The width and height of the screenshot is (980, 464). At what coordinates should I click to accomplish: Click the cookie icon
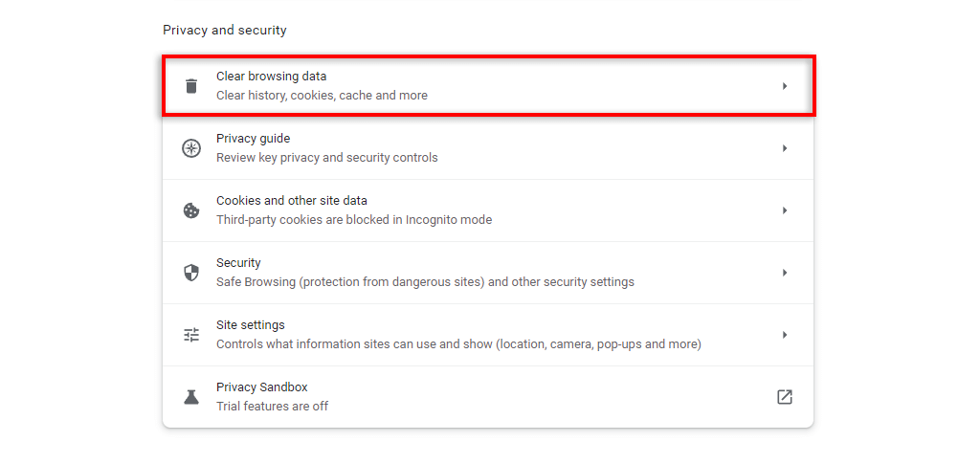point(191,210)
